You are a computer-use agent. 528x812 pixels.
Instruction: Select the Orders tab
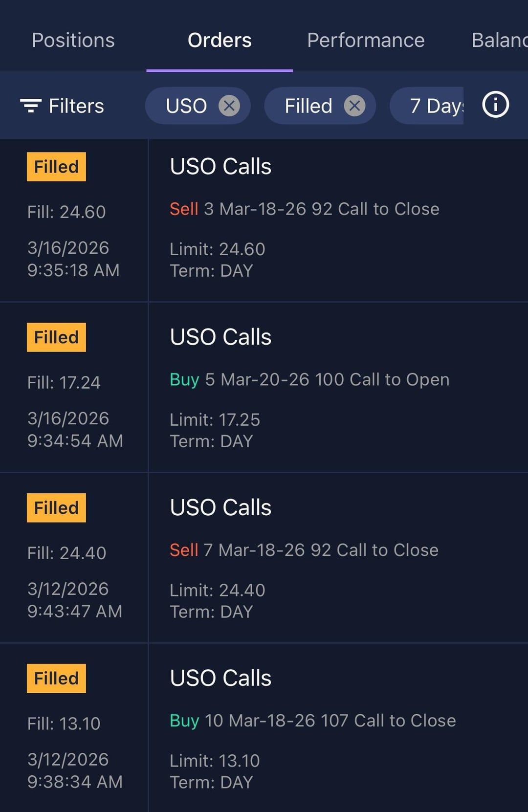(x=220, y=40)
